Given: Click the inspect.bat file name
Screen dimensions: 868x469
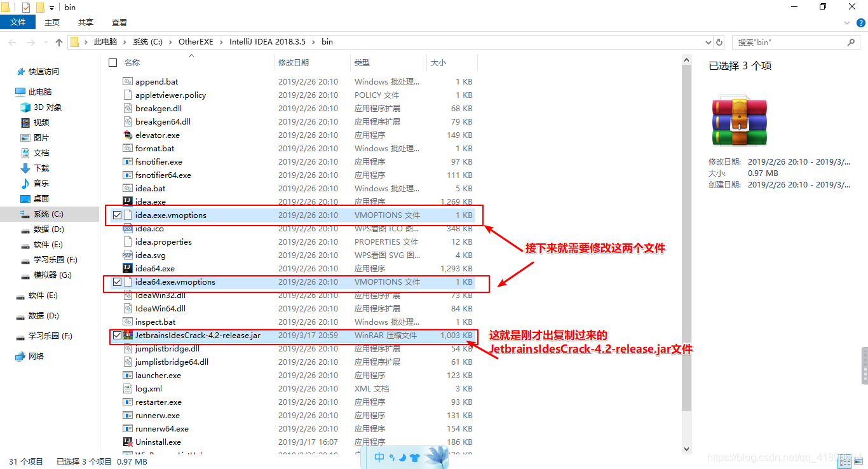Looking at the screenshot, I should (x=155, y=322).
